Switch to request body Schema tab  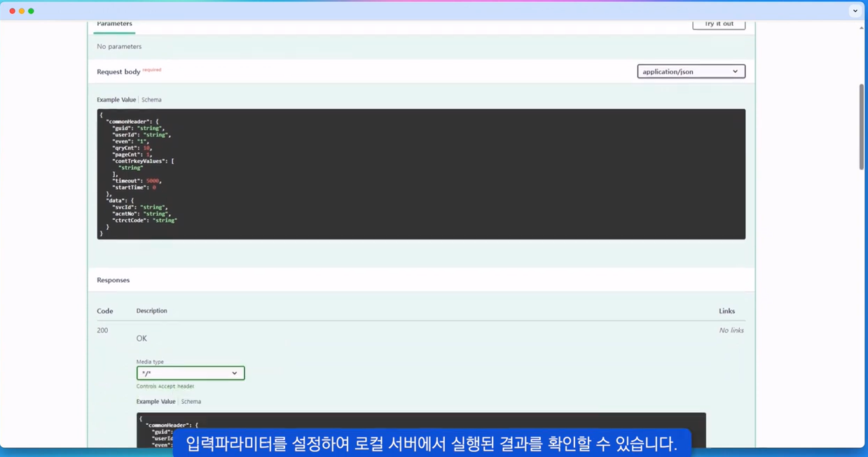pyautogui.click(x=151, y=99)
